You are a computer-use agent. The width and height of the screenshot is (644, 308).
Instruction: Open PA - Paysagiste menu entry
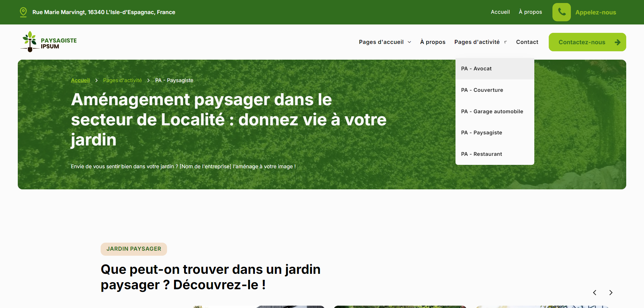tap(482, 133)
